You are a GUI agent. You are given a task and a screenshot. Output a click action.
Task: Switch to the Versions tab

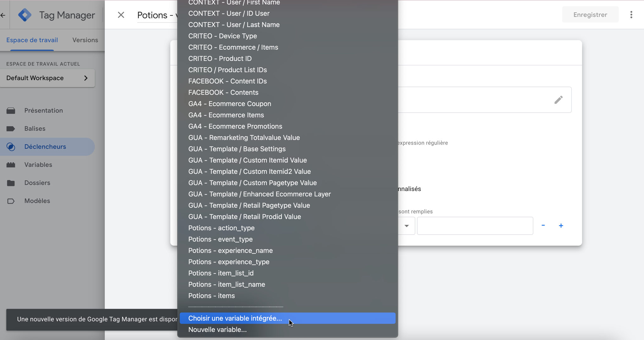tap(85, 40)
